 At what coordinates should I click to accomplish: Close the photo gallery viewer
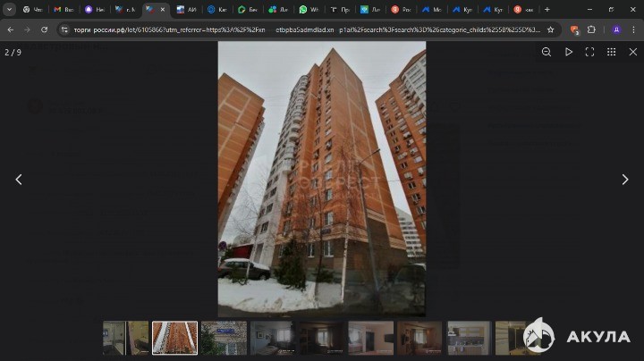[632, 52]
